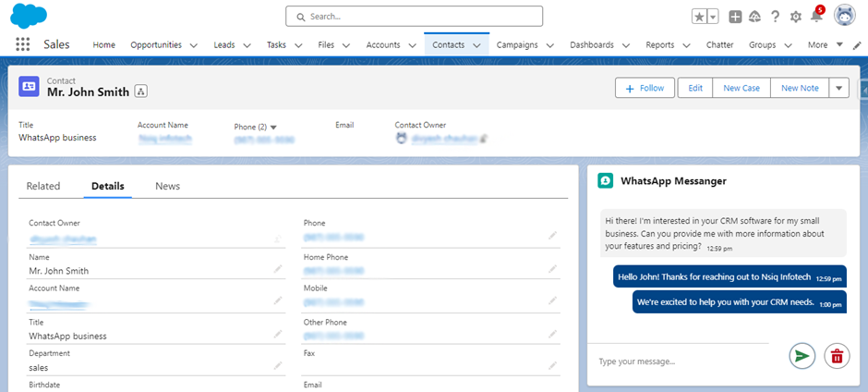This screenshot has width=868, height=392.
Task: Open the user profile avatar
Action: 845,16
